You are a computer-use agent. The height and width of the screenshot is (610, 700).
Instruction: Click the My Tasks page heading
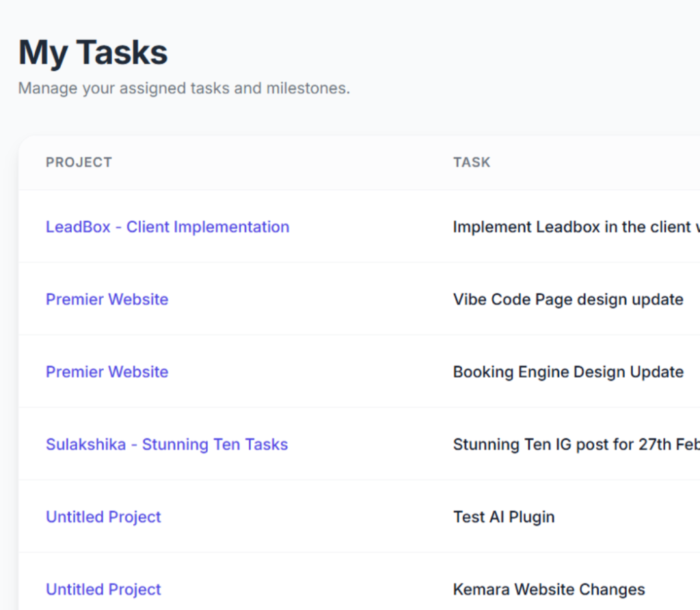pyautogui.click(x=93, y=53)
